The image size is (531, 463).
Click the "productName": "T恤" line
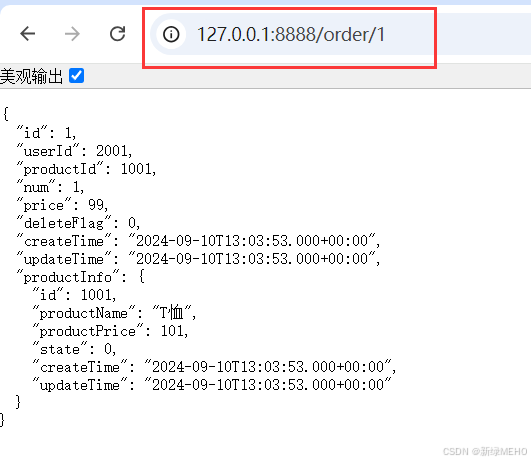pos(114,313)
